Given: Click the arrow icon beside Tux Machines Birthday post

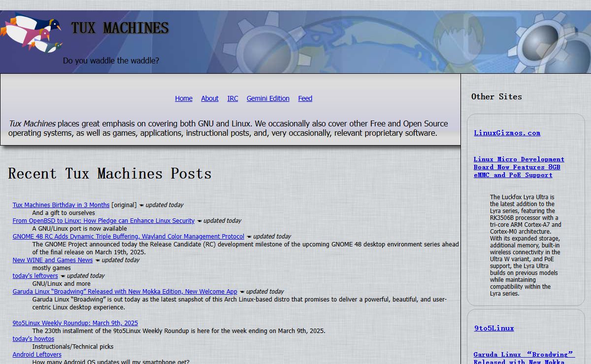Looking at the screenshot, I should (141, 205).
